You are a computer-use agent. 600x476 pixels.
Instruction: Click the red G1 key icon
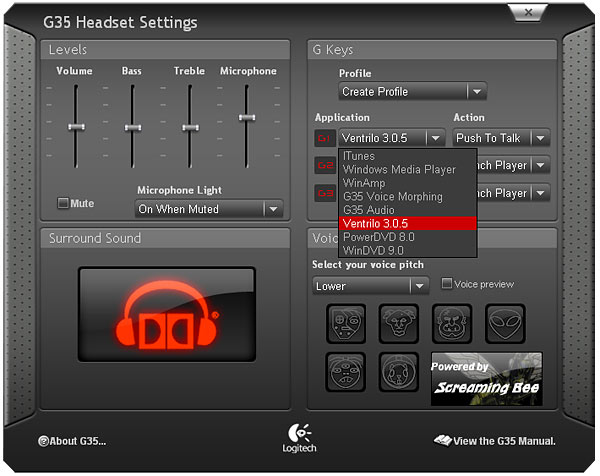(324, 138)
